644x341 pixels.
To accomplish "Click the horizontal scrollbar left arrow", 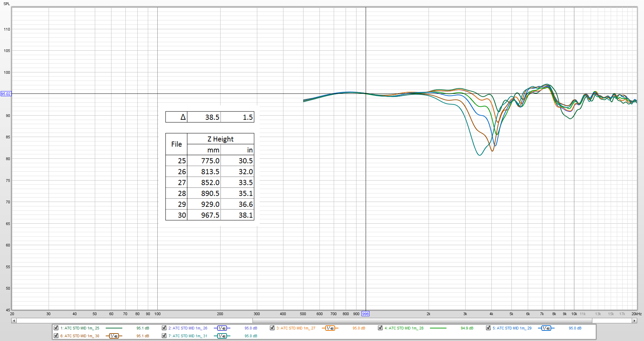I will click(x=14, y=321).
